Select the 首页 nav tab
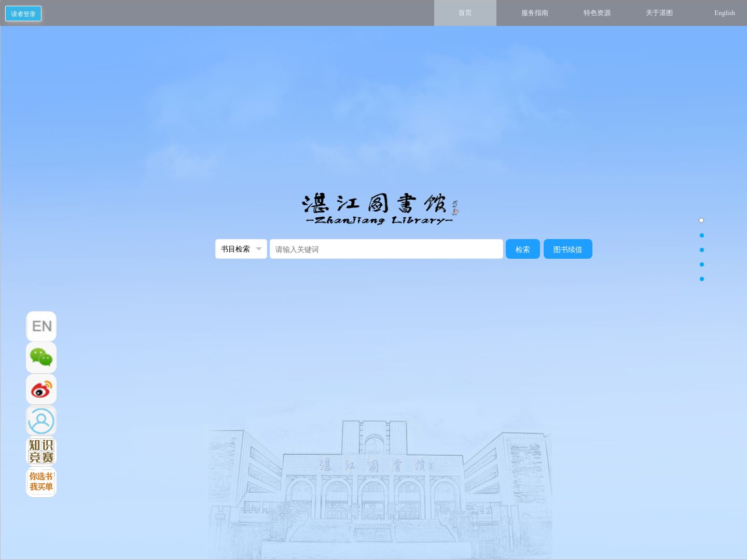747x560 pixels. [465, 13]
